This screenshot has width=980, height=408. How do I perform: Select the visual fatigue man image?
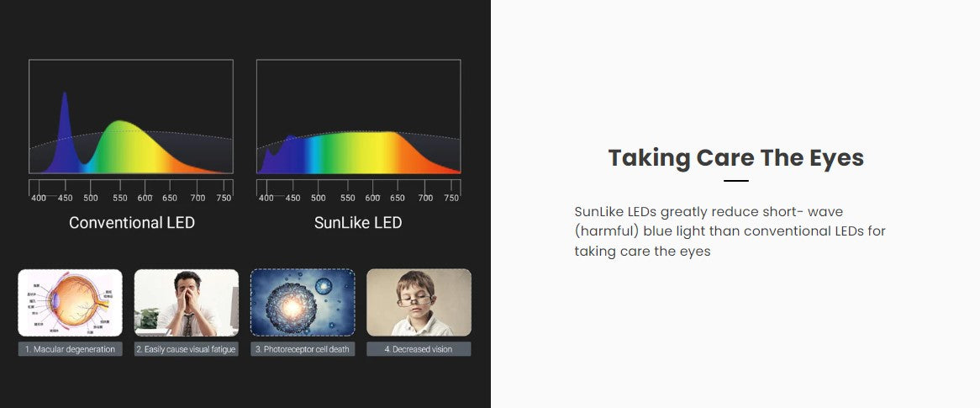(187, 303)
